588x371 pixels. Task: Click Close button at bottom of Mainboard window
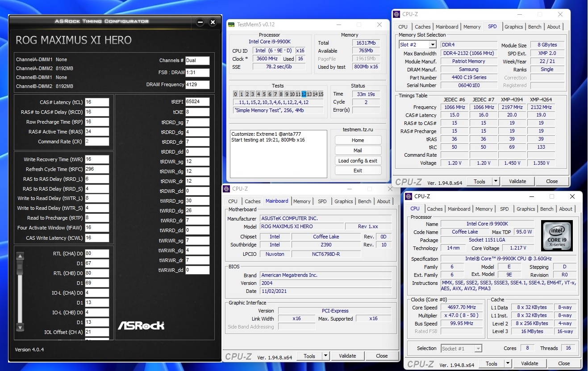coord(382,356)
